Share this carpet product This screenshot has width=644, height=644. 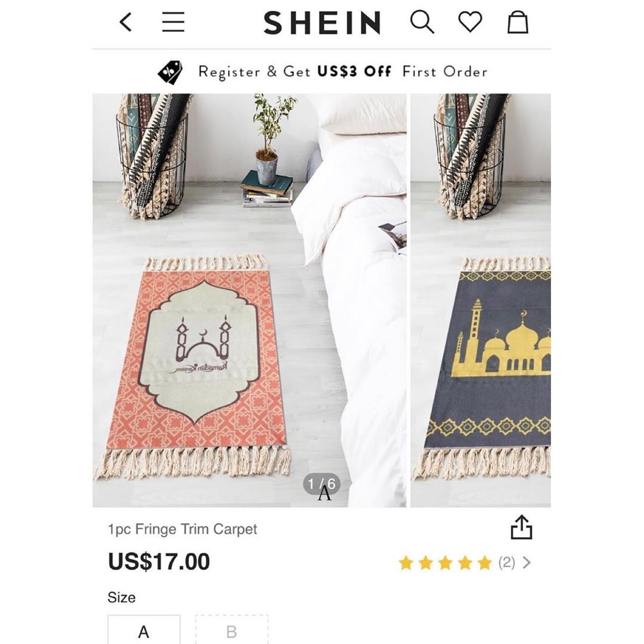point(521,528)
